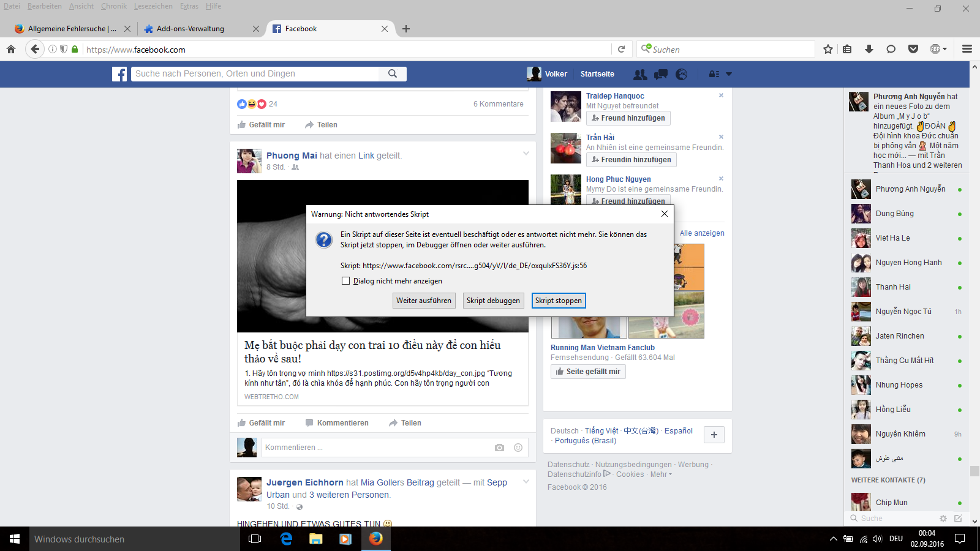
Task: Open chat with Nguyen Hong Hanh
Action: click(x=907, y=263)
